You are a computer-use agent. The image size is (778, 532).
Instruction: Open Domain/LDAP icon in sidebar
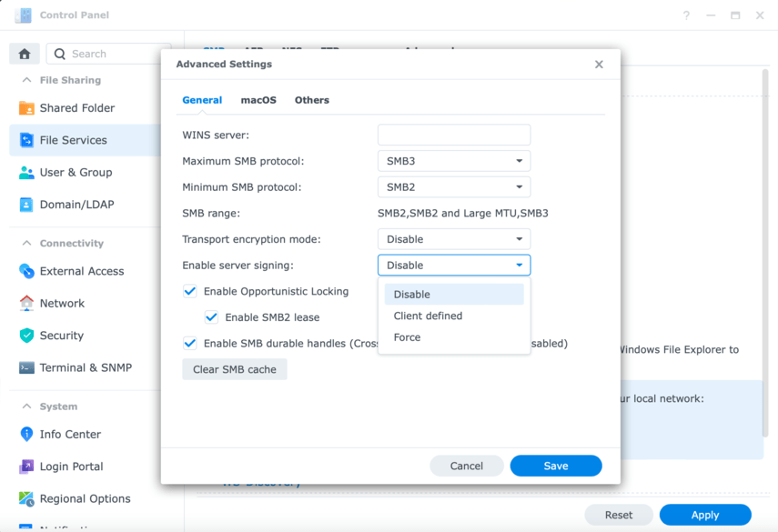26,205
